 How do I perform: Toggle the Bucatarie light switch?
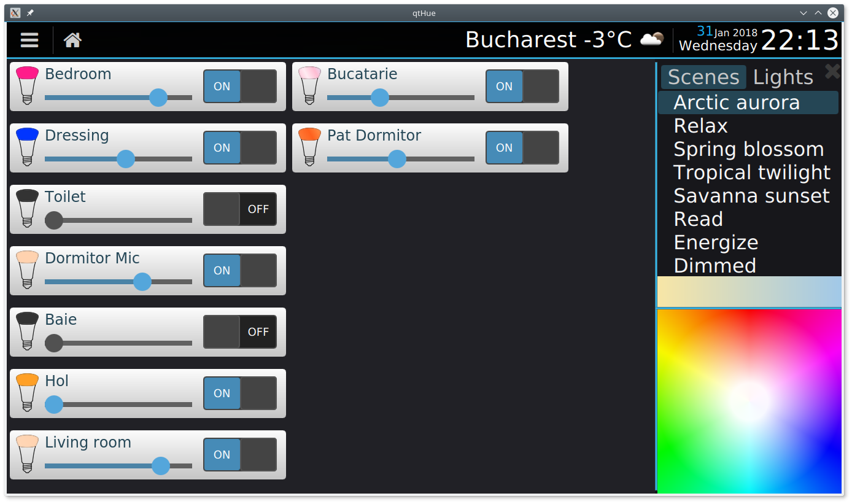[x=522, y=87]
